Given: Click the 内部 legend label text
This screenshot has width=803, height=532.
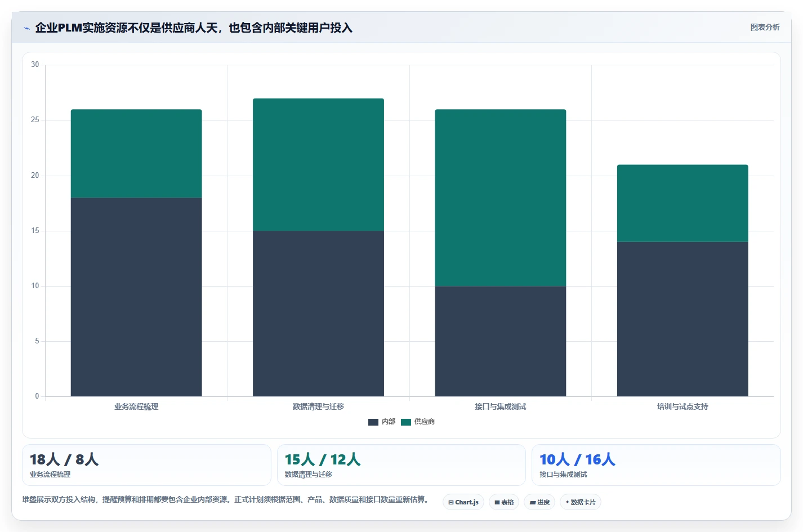Looking at the screenshot, I should pyautogui.click(x=389, y=422).
